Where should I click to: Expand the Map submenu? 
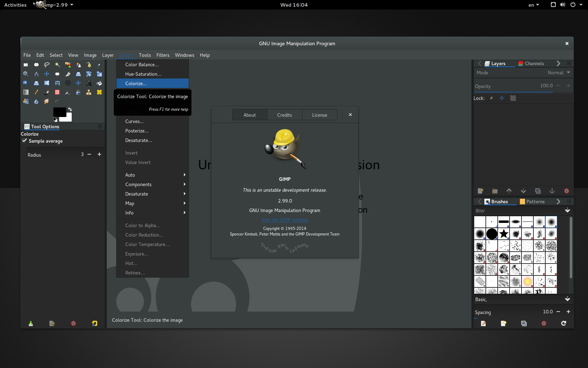(x=153, y=203)
